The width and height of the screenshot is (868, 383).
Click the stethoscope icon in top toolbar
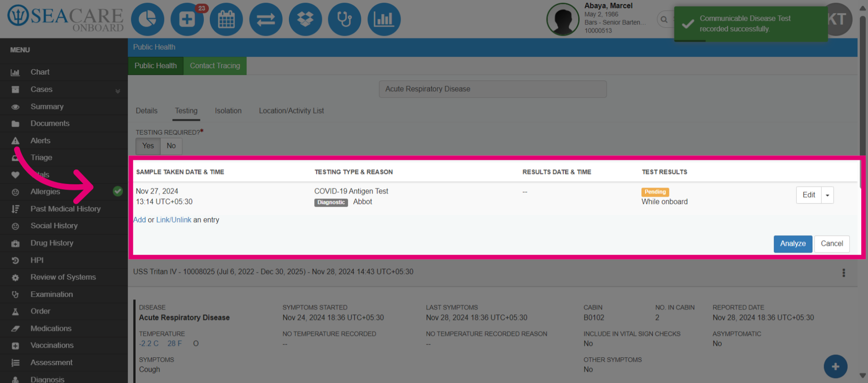344,19
